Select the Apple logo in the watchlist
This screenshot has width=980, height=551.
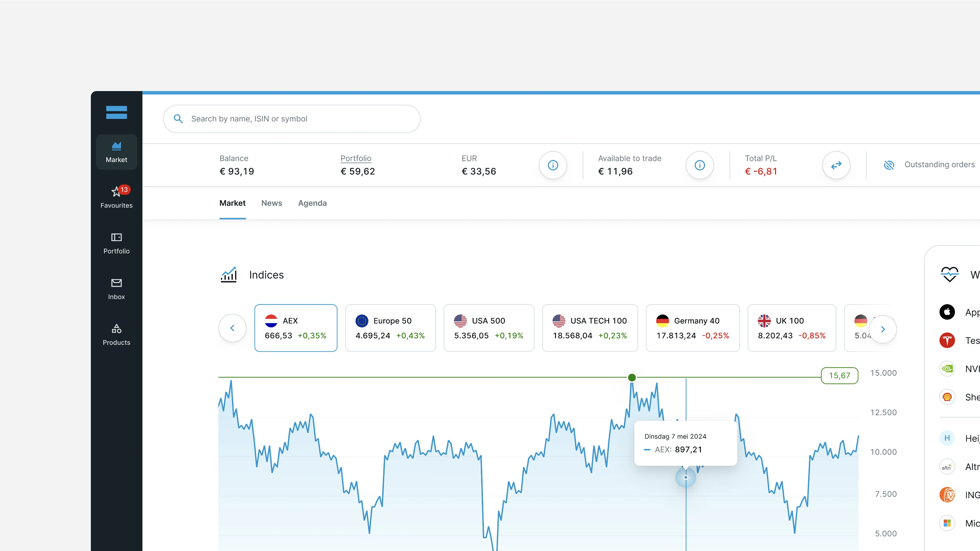[947, 312]
